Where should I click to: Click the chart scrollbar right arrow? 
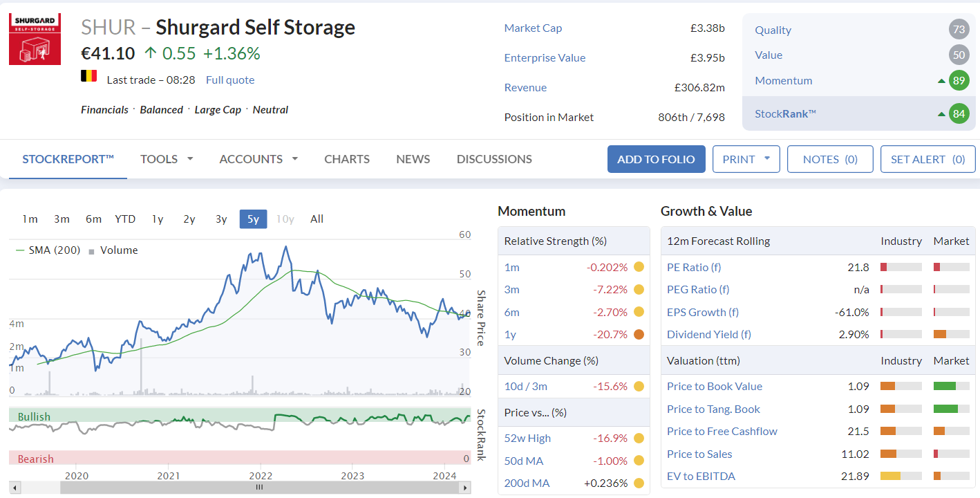(x=466, y=488)
